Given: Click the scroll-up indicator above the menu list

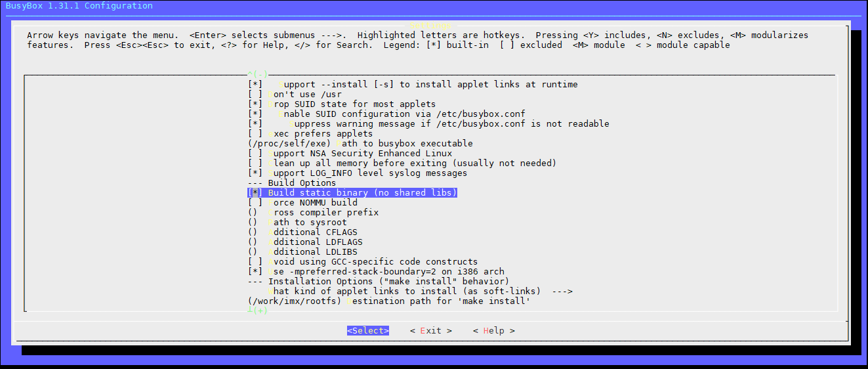Looking at the screenshot, I should click(258, 74).
